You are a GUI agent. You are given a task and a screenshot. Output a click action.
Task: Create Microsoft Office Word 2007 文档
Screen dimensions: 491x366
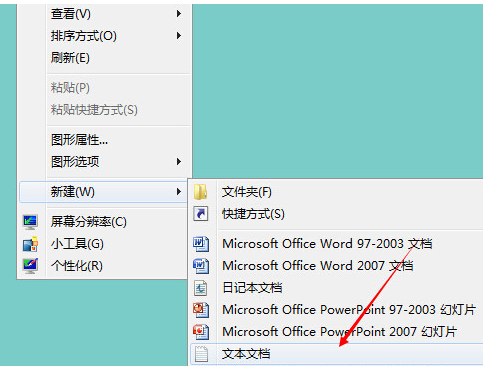(336, 266)
